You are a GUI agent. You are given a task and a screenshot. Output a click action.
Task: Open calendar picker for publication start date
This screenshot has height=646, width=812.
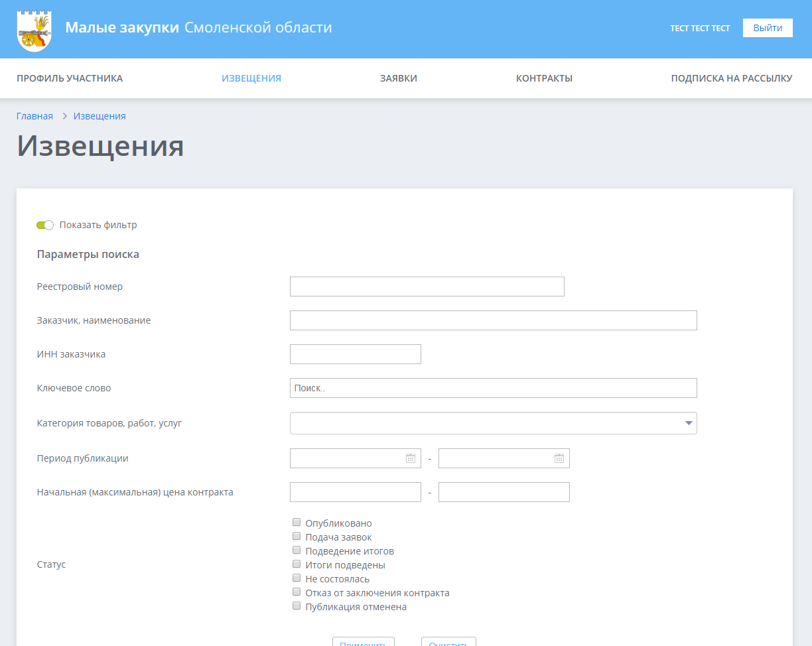[x=411, y=458]
